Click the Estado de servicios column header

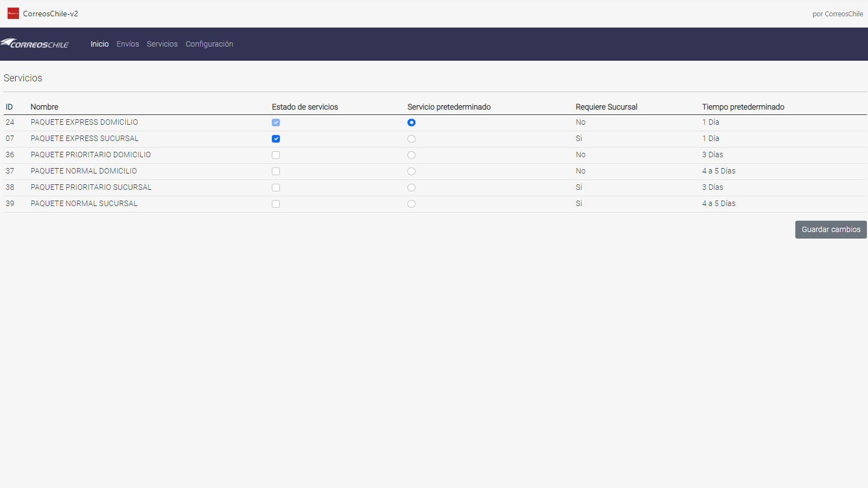[x=305, y=107]
